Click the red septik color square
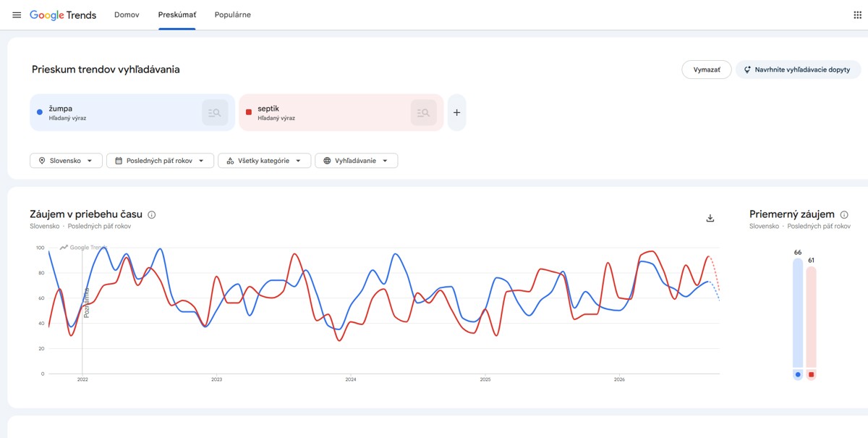Image resolution: width=868 pixels, height=438 pixels. point(249,112)
